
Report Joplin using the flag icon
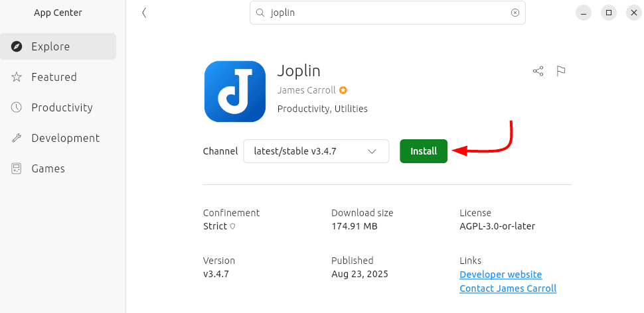point(561,71)
